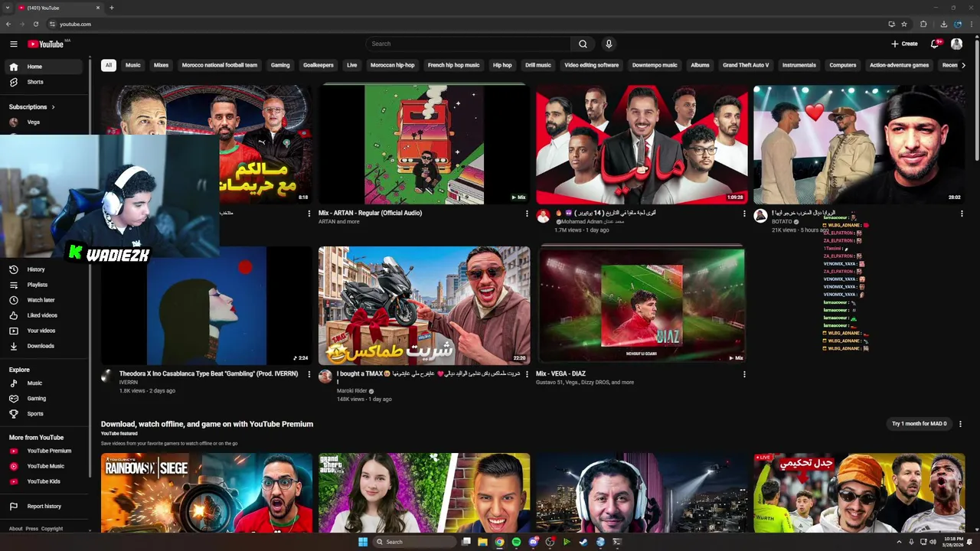The width and height of the screenshot is (980, 551).
Task: Open the YouTube hamburger guide menu
Action: pos(14,44)
